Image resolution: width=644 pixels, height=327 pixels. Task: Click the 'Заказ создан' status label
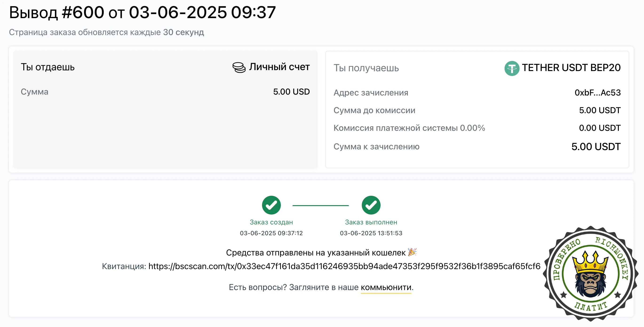tap(271, 222)
